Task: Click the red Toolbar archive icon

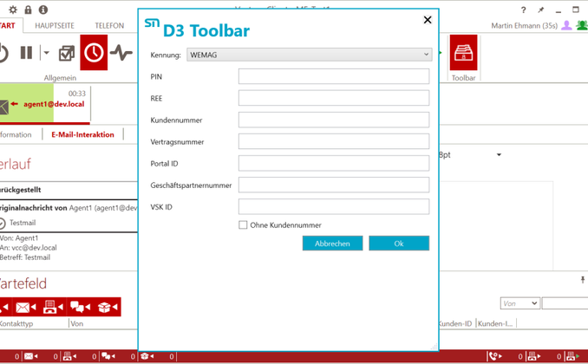Action: pos(464,54)
